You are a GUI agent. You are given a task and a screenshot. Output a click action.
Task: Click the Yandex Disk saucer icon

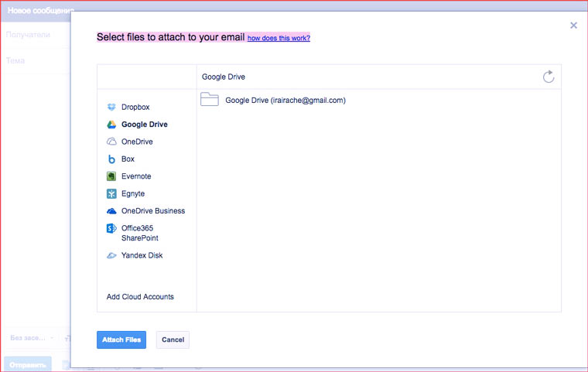pos(111,256)
